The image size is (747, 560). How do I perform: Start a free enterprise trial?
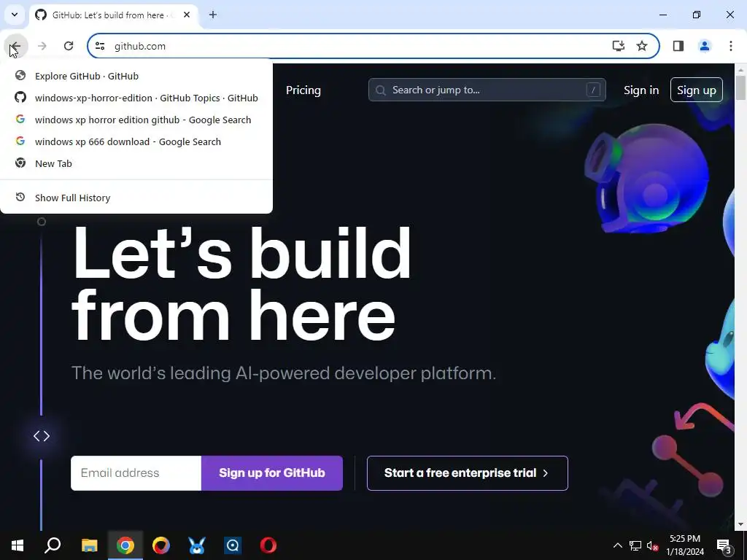point(468,472)
